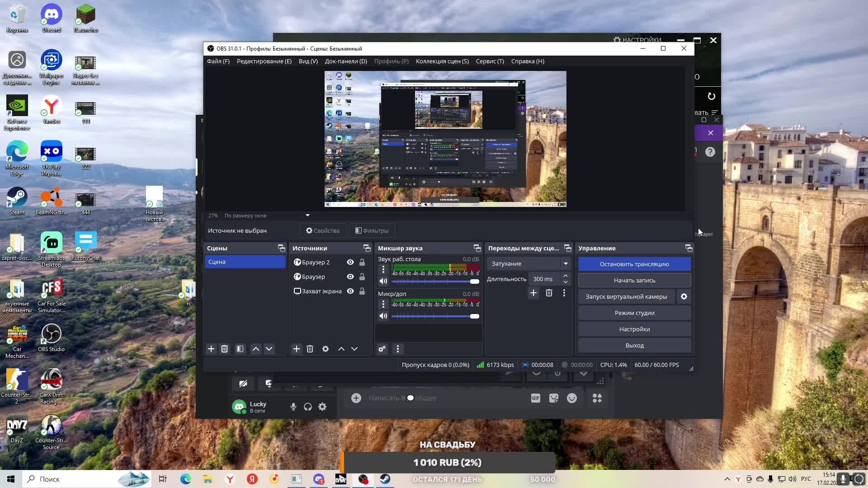The image size is (868, 488).
Task: Show hidden system tray icons chevron
Action: (727, 479)
